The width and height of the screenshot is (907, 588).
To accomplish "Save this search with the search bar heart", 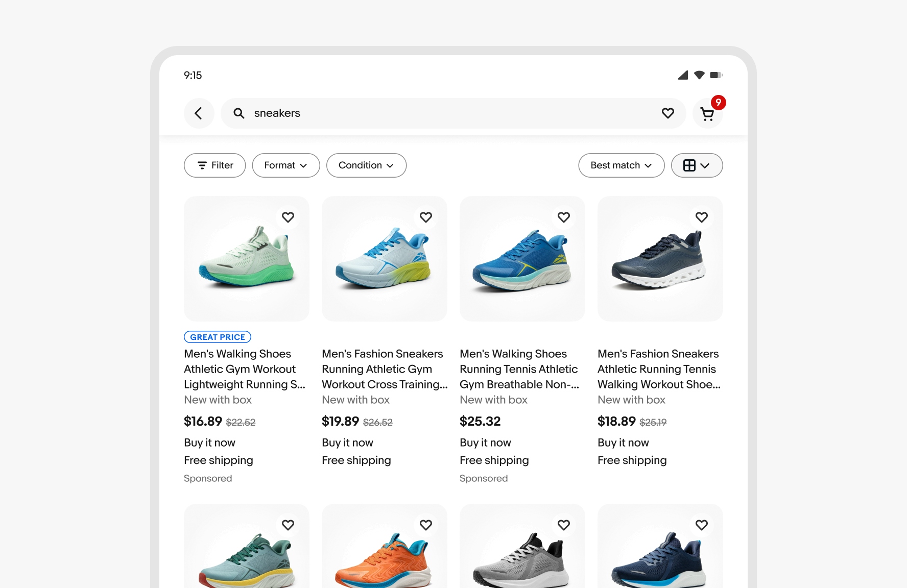I will click(x=667, y=113).
